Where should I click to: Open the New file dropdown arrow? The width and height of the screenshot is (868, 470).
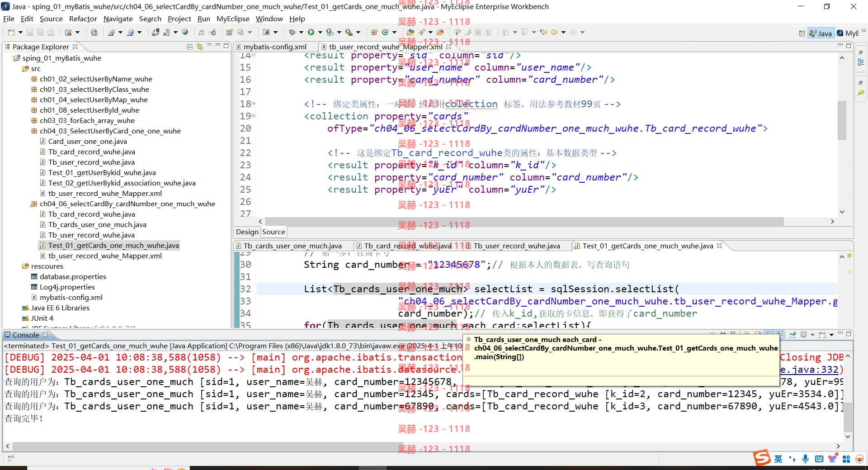[20, 33]
